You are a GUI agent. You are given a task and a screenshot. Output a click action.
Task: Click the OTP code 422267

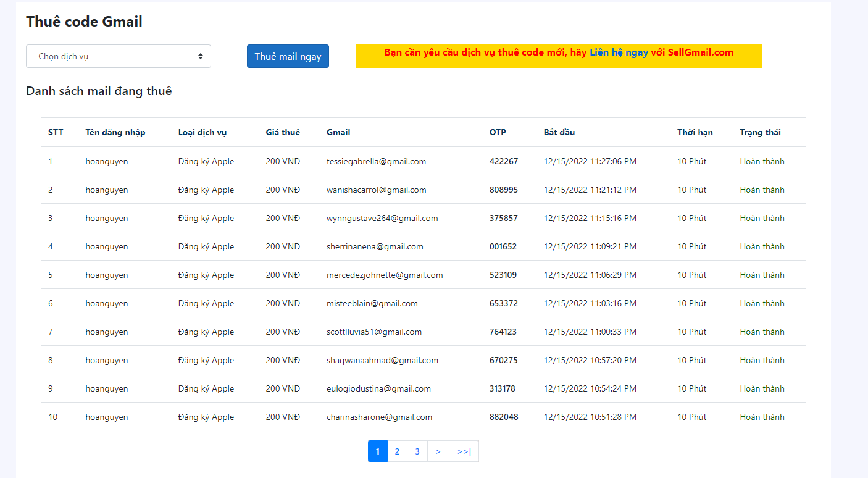click(x=503, y=161)
